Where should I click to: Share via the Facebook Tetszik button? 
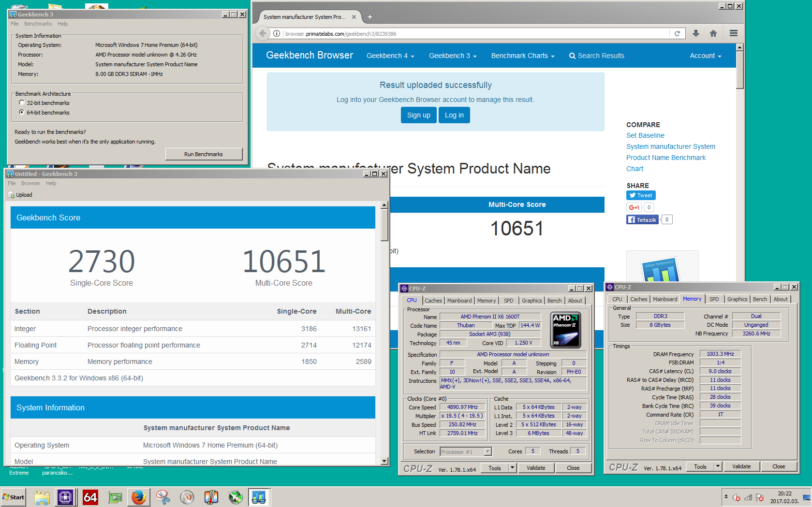(642, 219)
